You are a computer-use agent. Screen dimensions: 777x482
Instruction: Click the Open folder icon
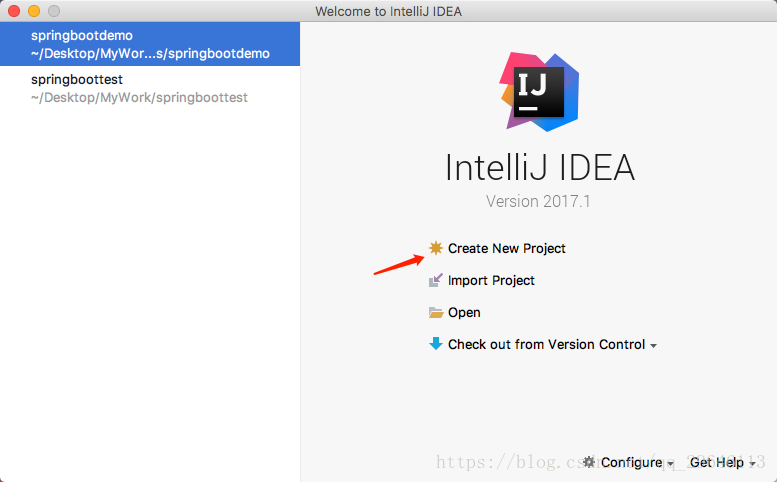coord(436,313)
